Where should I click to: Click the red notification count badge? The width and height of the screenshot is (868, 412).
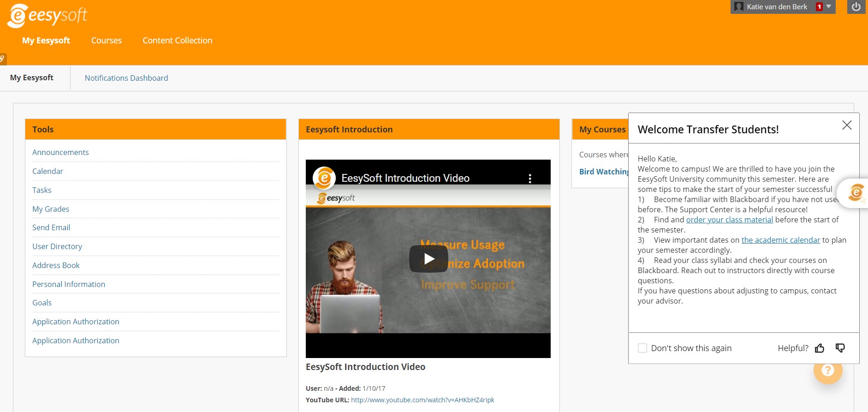[819, 7]
